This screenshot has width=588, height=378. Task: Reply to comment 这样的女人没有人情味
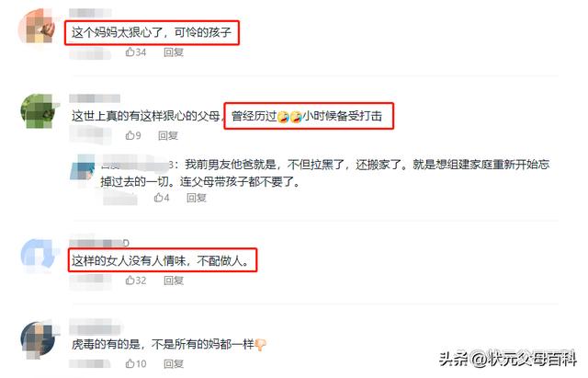coord(174,281)
